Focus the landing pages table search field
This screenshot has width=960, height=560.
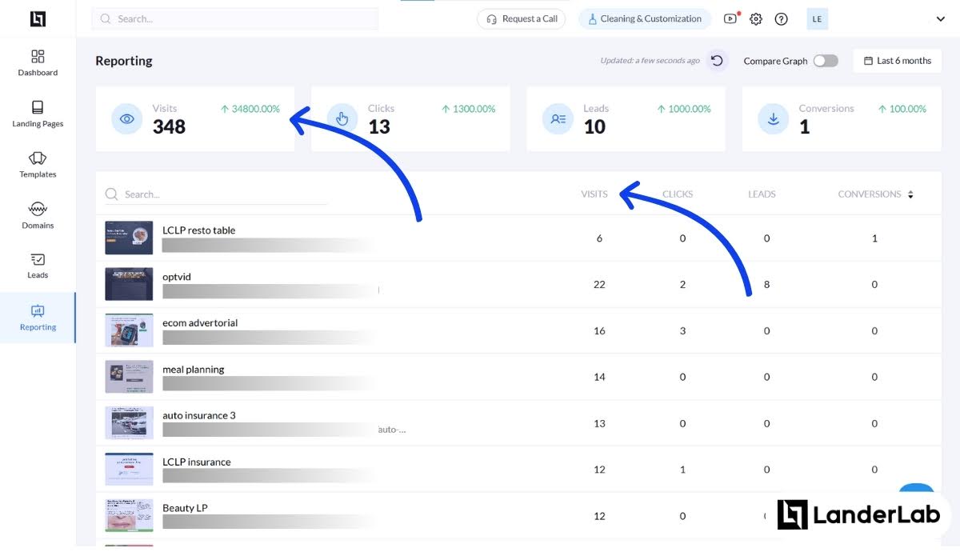point(216,194)
